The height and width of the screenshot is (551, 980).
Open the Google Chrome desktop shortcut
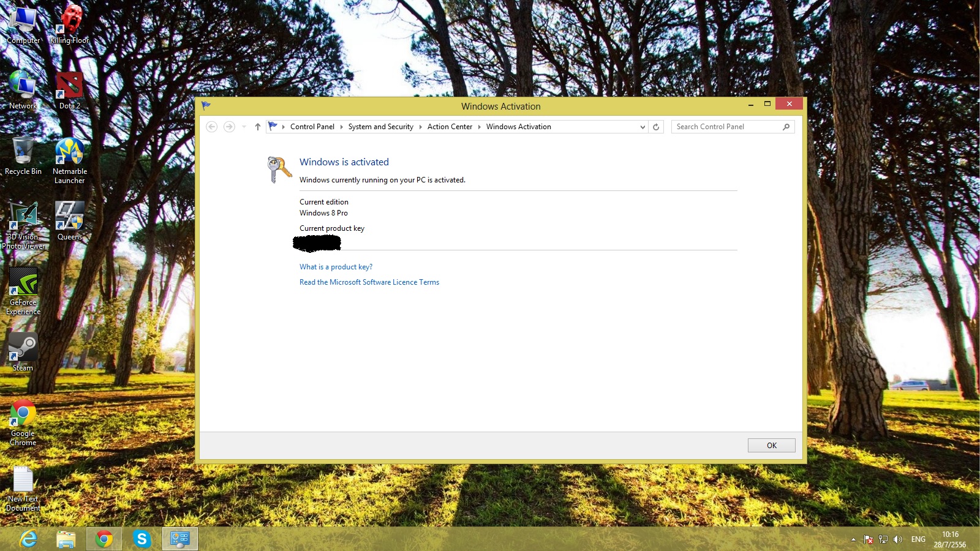coord(23,422)
